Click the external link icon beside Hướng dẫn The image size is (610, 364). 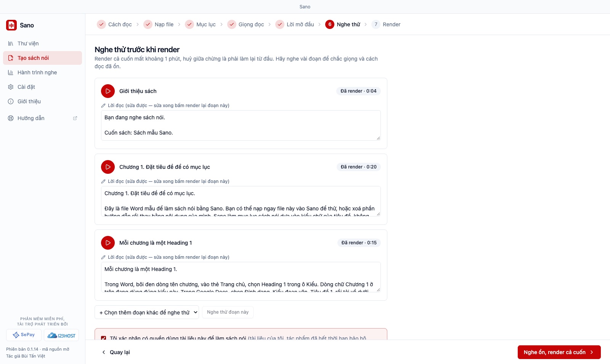[75, 118]
